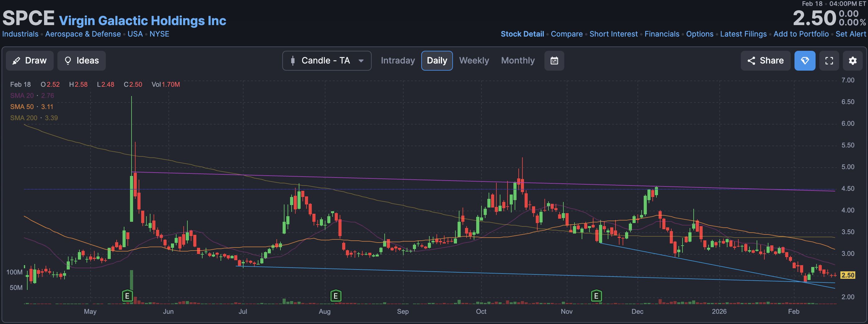
Task: Open the NYSE exchange link
Action: click(159, 34)
